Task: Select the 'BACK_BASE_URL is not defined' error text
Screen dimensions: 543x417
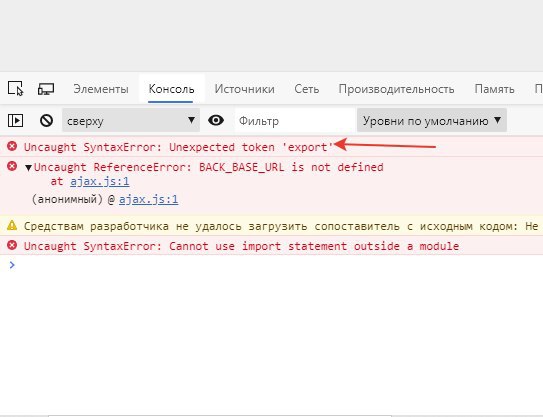Action: coord(208,167)
